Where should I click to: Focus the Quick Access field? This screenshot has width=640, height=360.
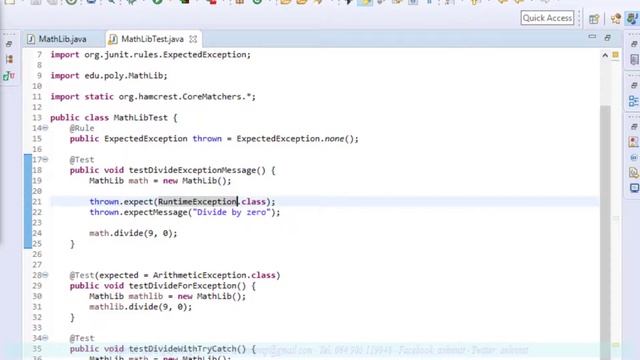click(x=547, y=18)
